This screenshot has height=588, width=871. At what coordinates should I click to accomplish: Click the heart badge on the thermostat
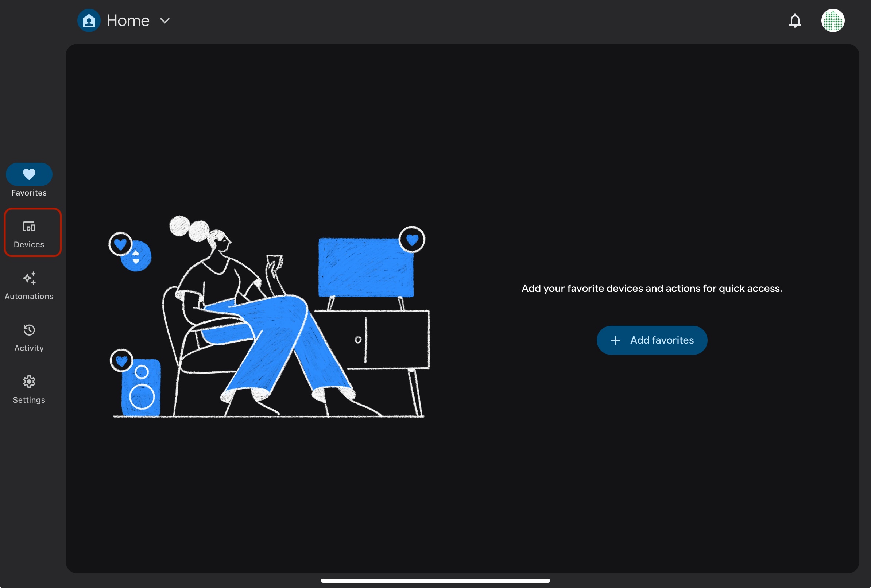click(x=120, y=244)
